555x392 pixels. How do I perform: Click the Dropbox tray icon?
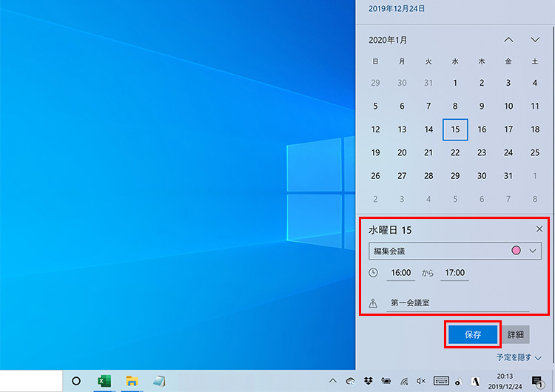(369, 381)
